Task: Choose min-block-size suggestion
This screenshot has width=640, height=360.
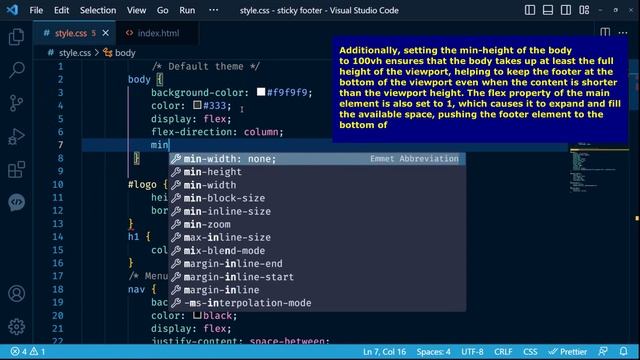Action: [x=317, y=198]
